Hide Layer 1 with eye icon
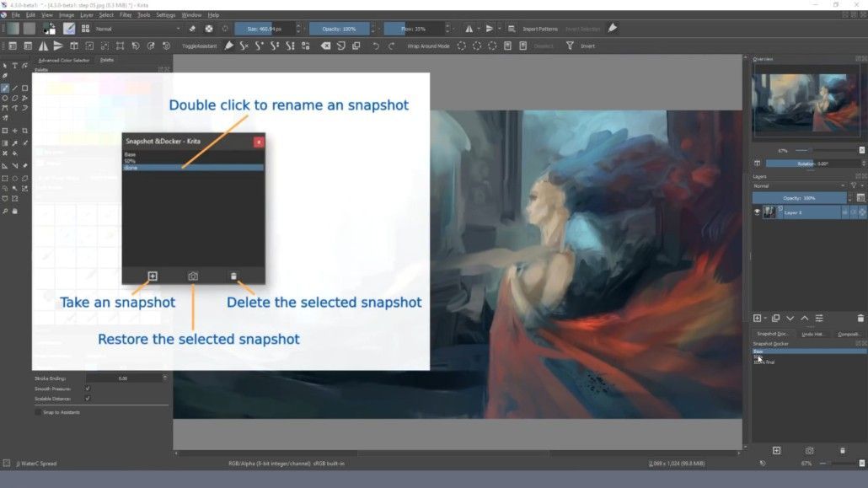This screenshot has height=488, width=868. coord(757,212)
